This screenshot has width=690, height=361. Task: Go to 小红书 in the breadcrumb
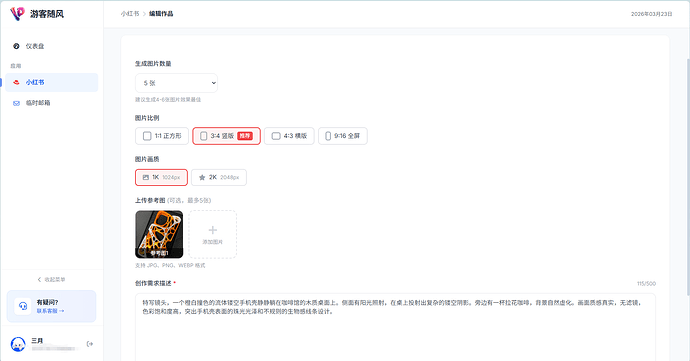pos(130,14)
